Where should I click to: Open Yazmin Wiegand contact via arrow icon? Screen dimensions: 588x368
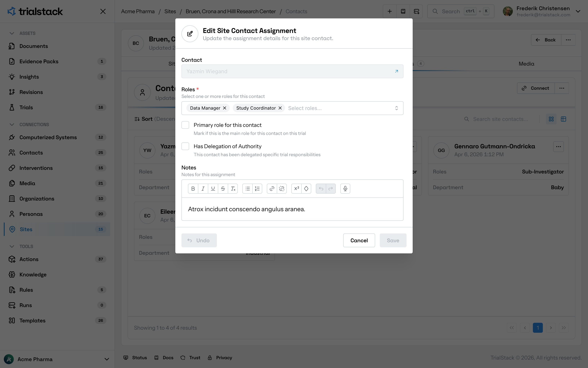(x=397, y=71)
